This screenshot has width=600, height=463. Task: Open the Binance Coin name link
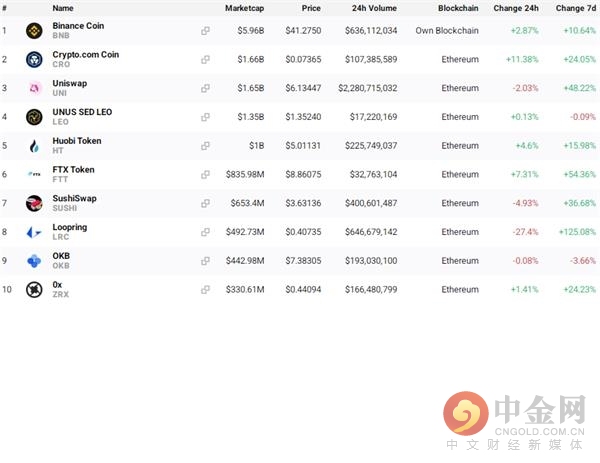pyautogui.click(x=78, y=26)
